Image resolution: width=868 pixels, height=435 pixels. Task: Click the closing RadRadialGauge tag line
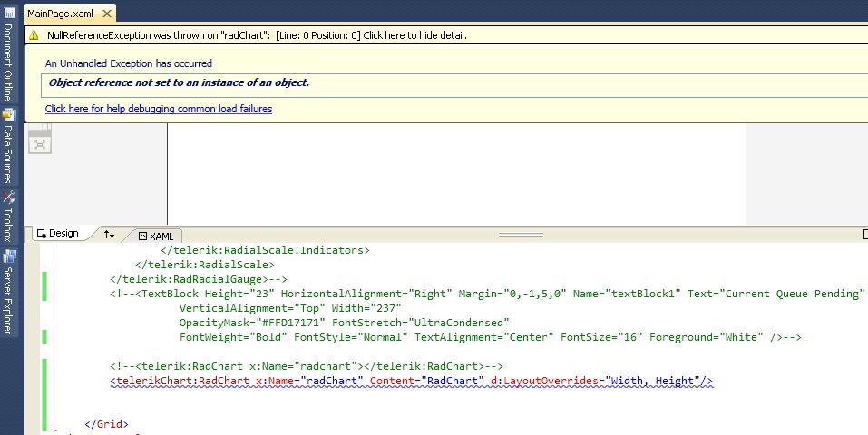pyautogui.click(x=198, y=279)
